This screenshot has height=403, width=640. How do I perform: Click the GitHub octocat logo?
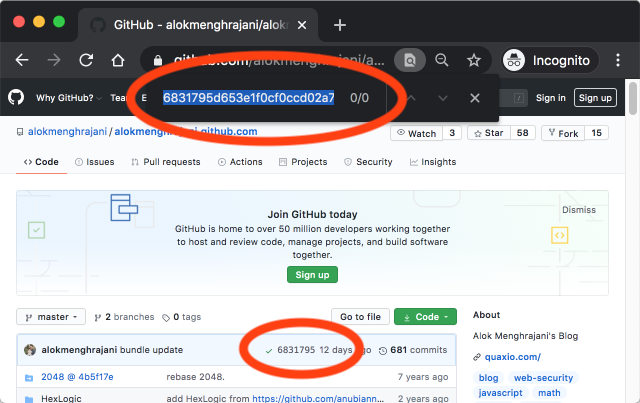click(16, 98)
